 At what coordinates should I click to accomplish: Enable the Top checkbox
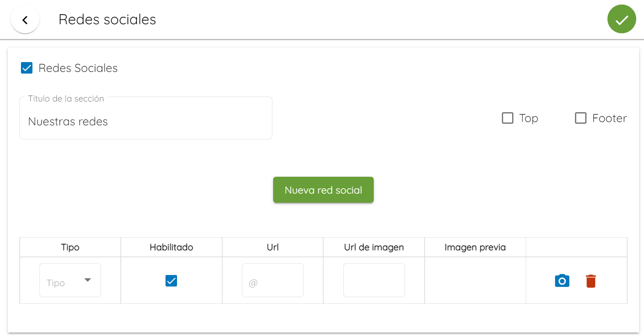pyautogui.click(x=508, y=118)
